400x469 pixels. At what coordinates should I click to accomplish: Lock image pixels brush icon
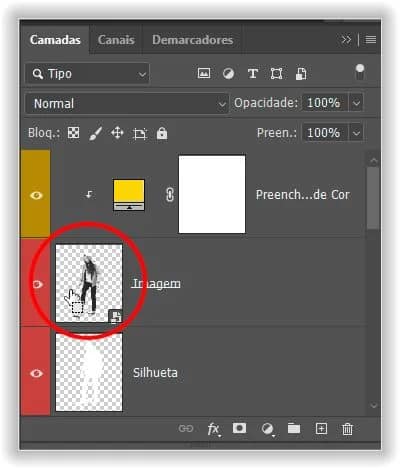tap(95, 133)
